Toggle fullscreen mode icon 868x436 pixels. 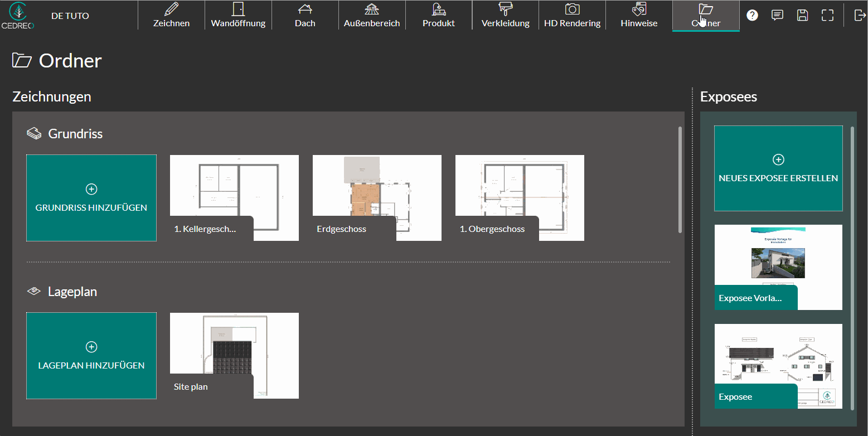click(827, 16)
